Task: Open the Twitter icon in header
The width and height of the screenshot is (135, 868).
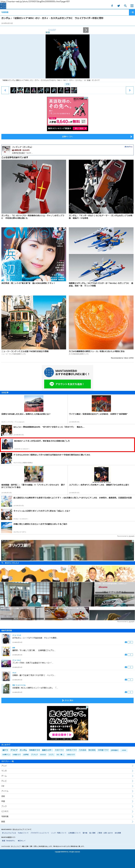Action: coord(119,6)
